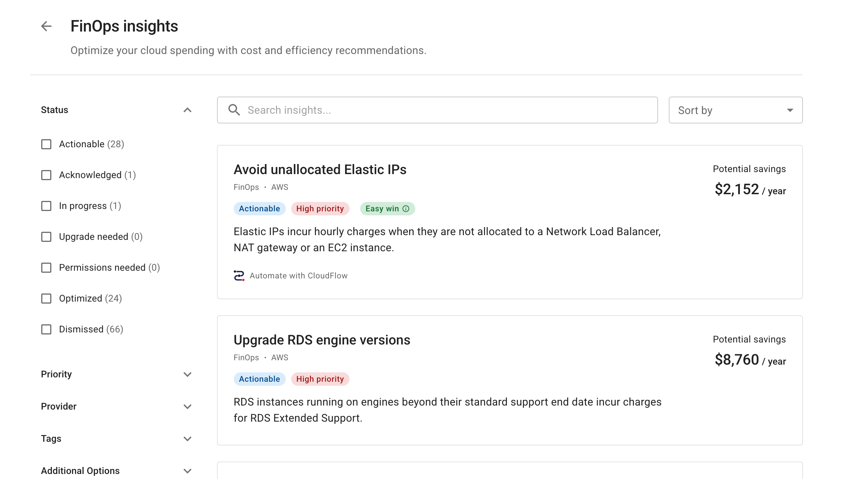Select the Optimized checkbox
This screenshot has height=479, width=868.
pyautogui.click(x=46, y=298)
